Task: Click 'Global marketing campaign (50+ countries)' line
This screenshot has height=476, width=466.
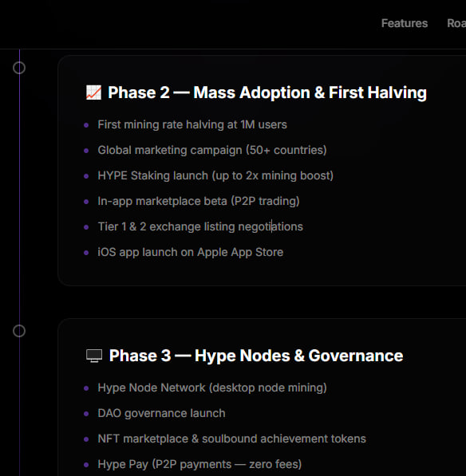Action: [x=212, y=150]
